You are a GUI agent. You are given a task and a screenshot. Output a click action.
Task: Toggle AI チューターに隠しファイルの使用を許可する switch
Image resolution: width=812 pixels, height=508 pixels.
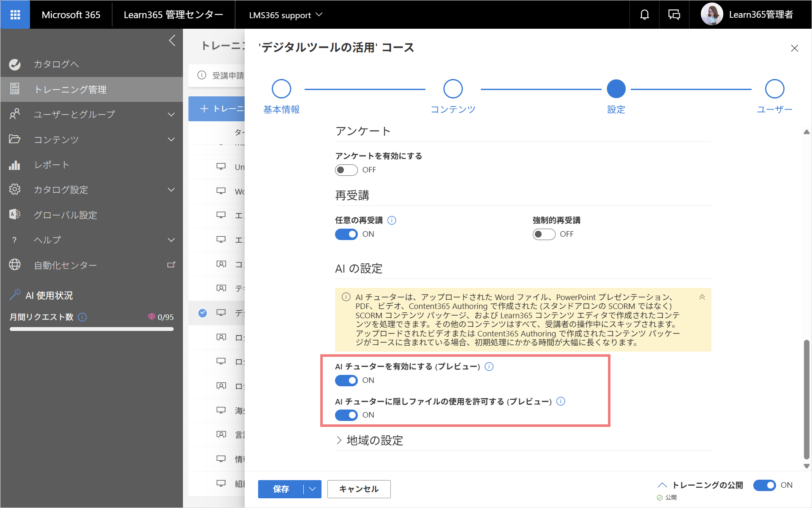(x=346, y=415)
